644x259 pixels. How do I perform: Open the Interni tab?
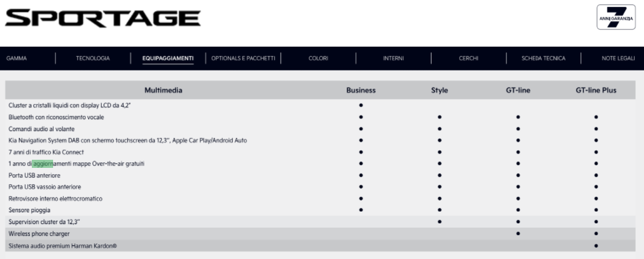(x=394, y=58)
